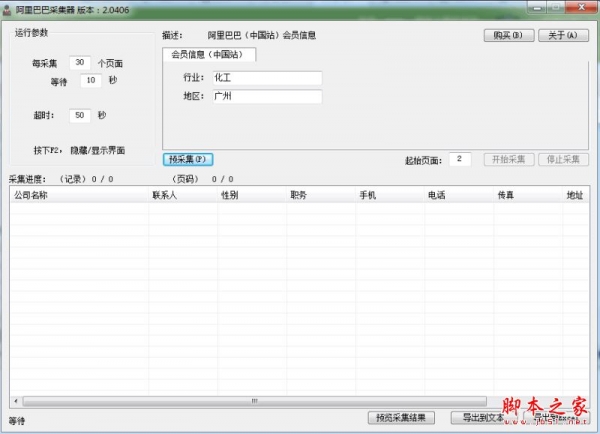The image size is (600, 434).
Task: Sort by 性别 column header
Action: pyautogui.click(x=252, y=195)
